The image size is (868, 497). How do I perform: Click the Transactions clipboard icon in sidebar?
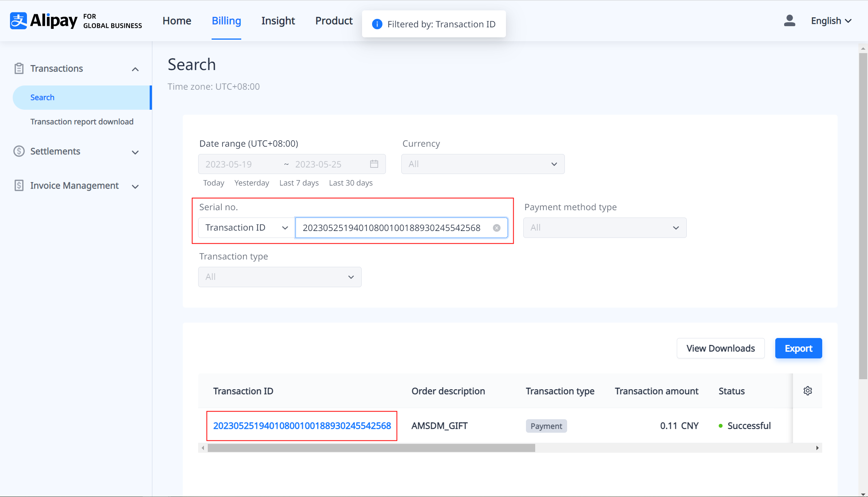point(19,69)
